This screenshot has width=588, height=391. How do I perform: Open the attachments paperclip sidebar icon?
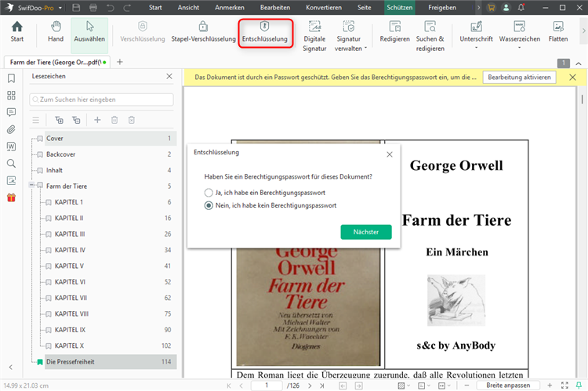tap(11, 129)
